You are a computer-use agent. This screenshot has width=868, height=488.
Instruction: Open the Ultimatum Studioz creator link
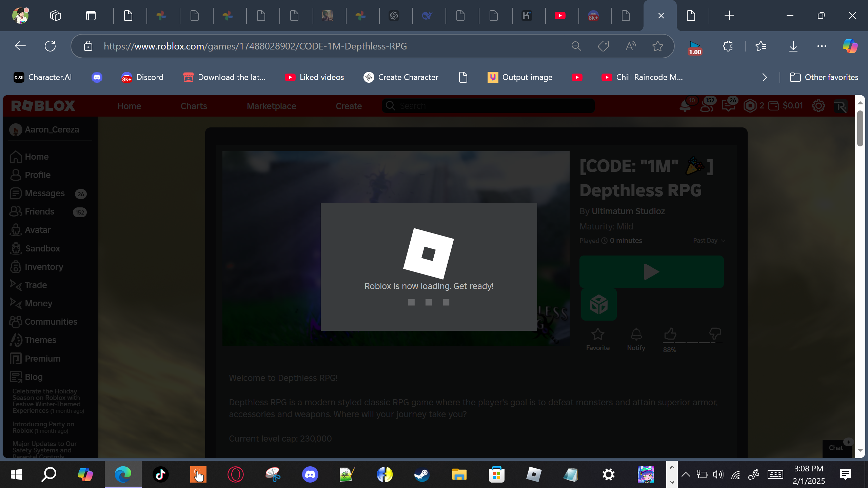point(628,211)
